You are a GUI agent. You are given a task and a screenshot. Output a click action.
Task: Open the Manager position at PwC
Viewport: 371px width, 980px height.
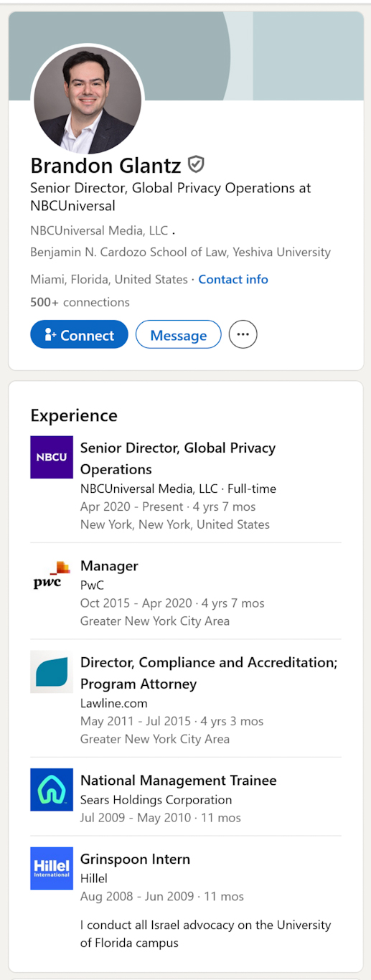click(109, 566)
